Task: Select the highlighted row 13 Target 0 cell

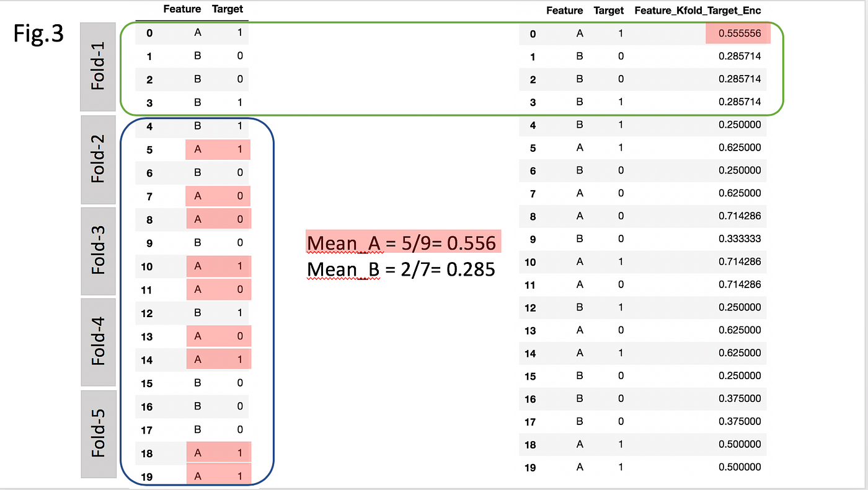Action: coord(239,336)
